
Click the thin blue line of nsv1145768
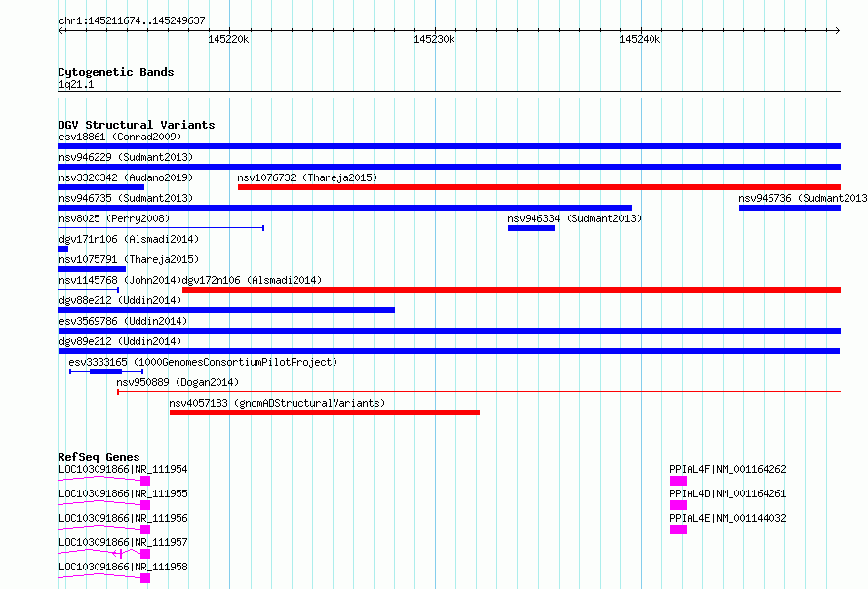pos(88,290)
